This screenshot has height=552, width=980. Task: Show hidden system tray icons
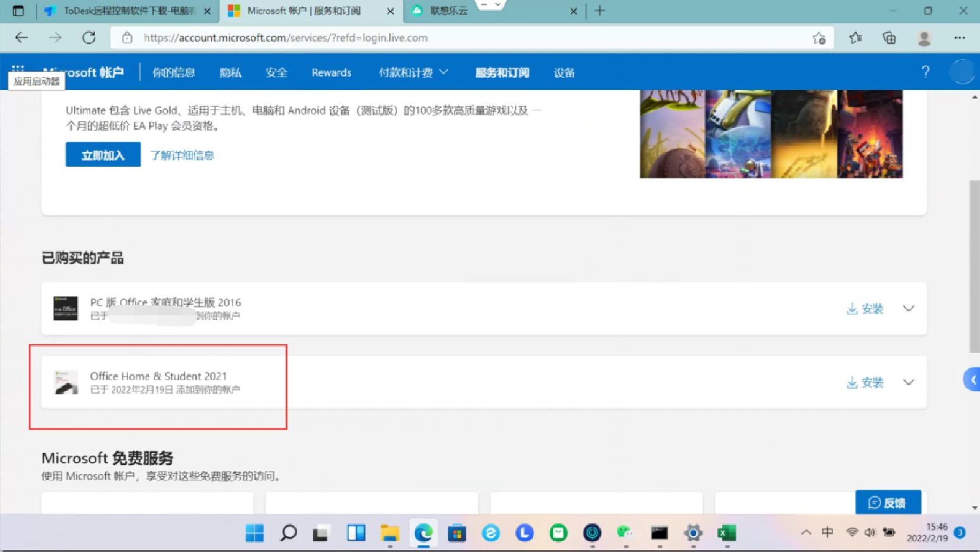point(806,532)
